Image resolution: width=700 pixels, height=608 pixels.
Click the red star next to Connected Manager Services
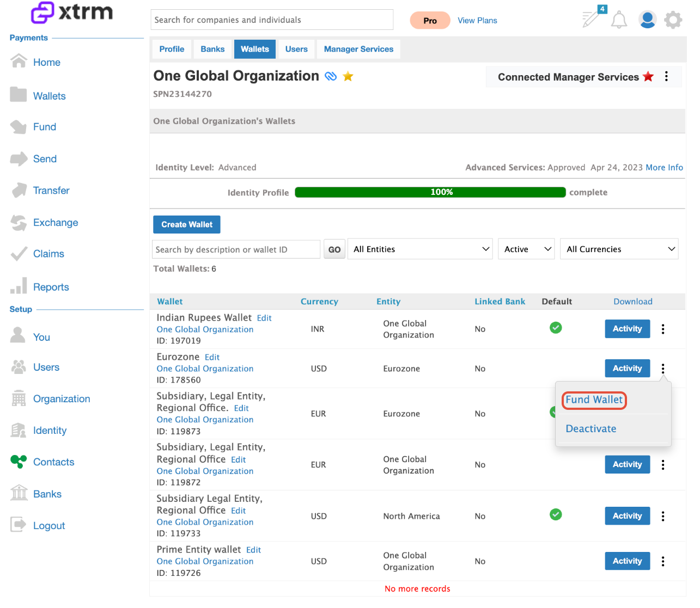coord(648,76)
